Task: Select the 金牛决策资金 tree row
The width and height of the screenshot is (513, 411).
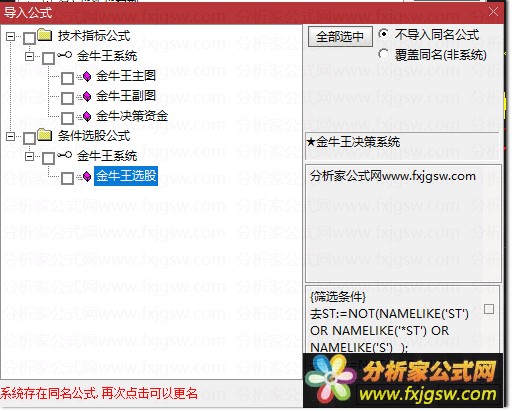Action: tap(132, 116)
